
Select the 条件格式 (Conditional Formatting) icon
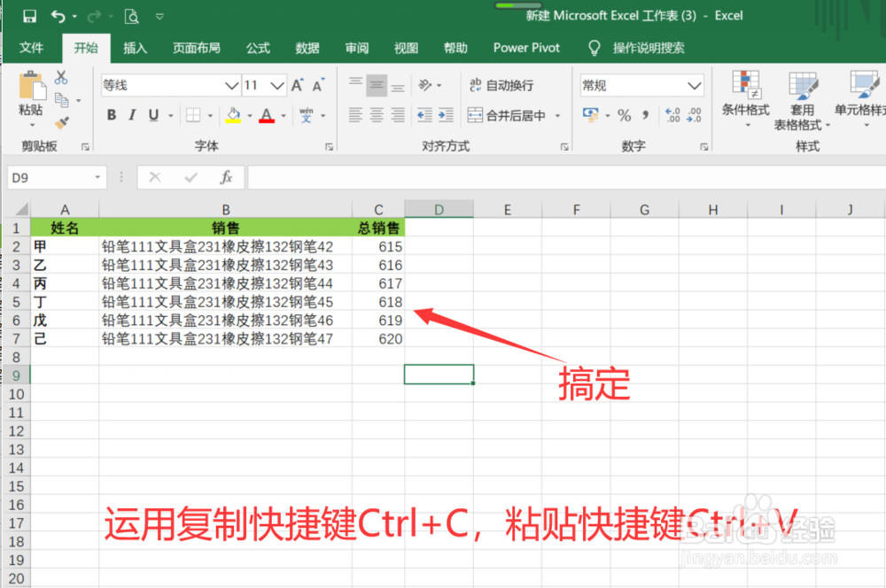747,99
